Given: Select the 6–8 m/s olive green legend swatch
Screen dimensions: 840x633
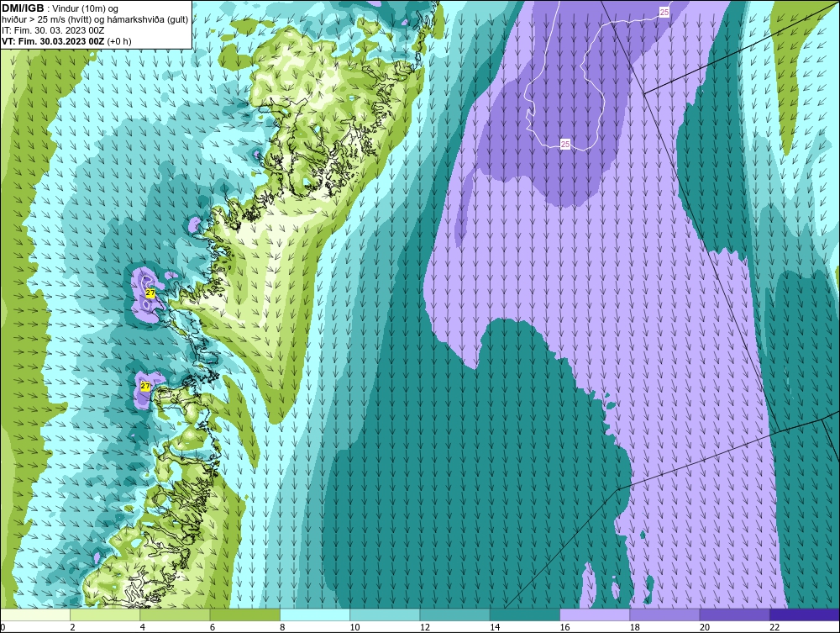Looking at the screenshot, I should [x=244, y=615].
